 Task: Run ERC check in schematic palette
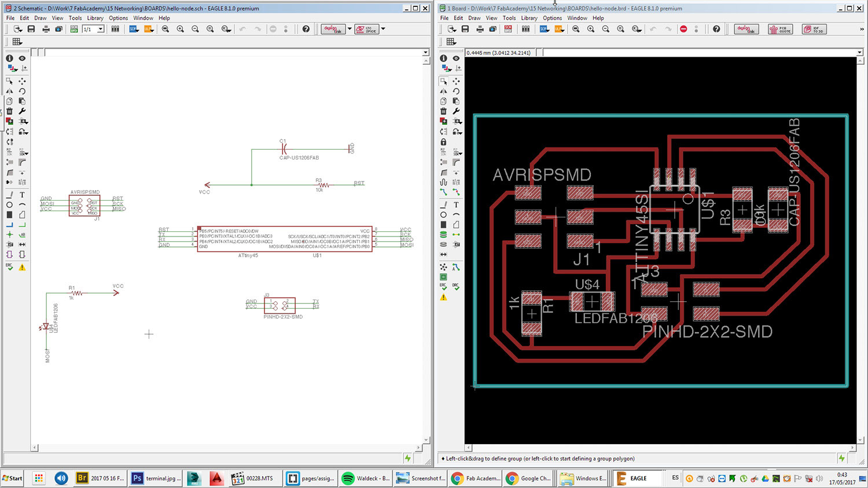(10, 267)
